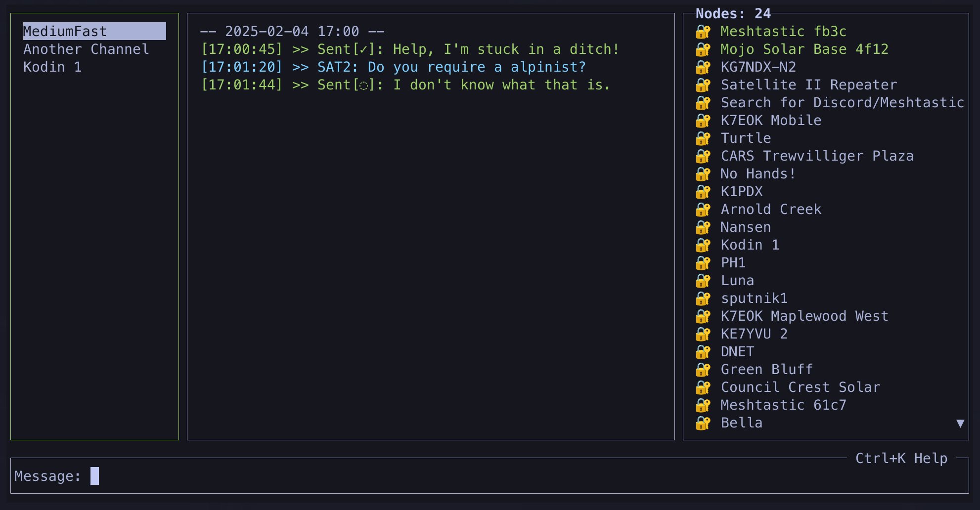The height and width of the screenshot is (510, 980).
Task: Select the SAT2 alpinist message
Action: click(393, 67)
